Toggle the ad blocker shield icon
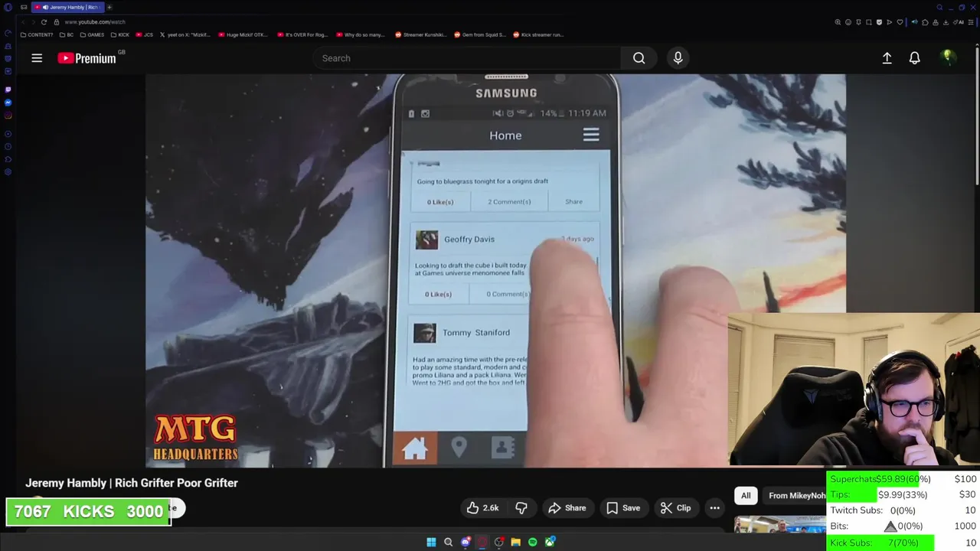This screenshot has height=551, width=980. (x=879, y=22)
